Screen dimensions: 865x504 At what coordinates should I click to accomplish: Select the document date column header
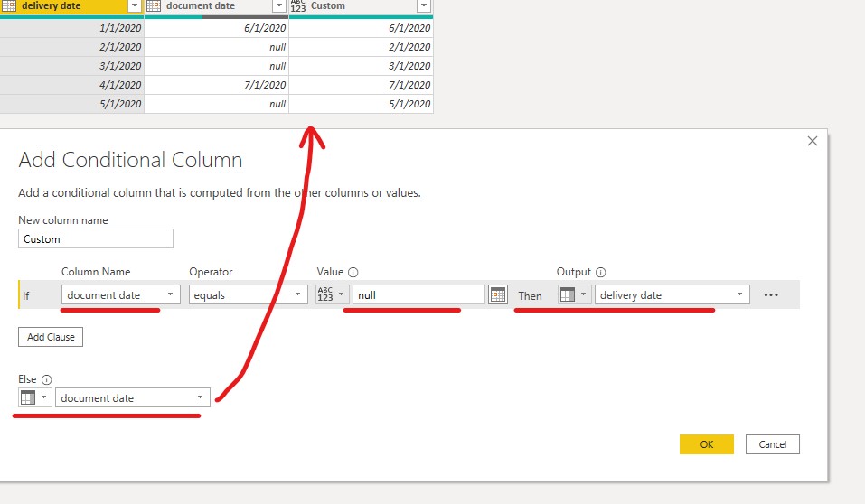pyautogui.click(x=216, y=6)
